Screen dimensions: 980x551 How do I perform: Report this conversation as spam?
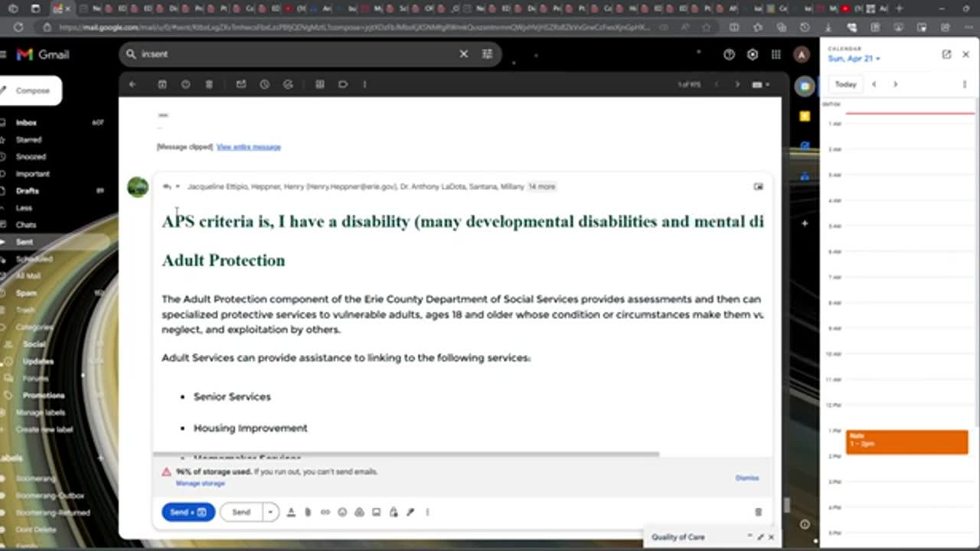[185, 84]
